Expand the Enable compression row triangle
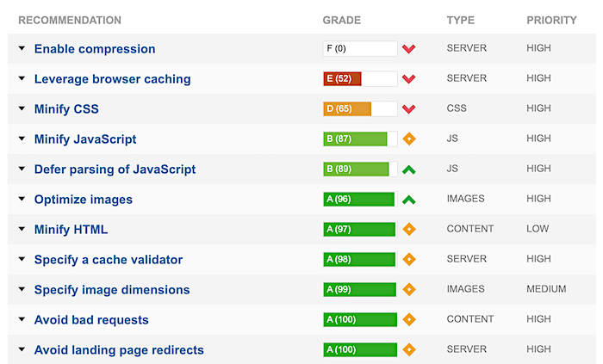The width and height of the screenshot is (603, 364). (22, 48)
